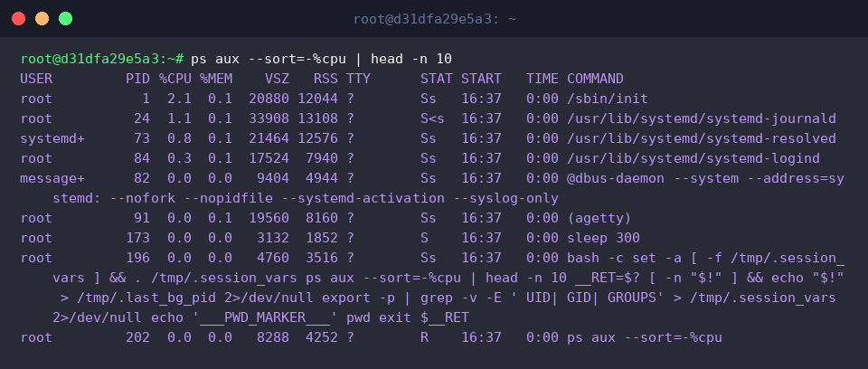The width and height of the screenshot is (868, 369).
Task: Click /usr/lib/systemd/systemd-logind command
Action: click(x=693, y=158)
